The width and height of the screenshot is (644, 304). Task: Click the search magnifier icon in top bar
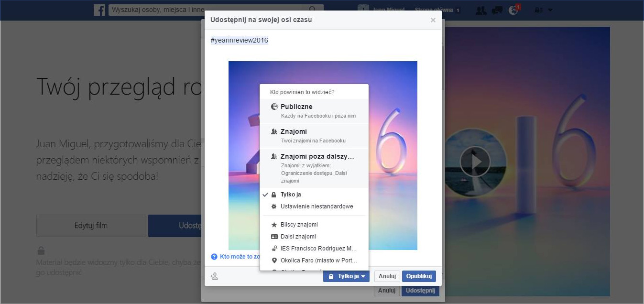[x=312, y=10]
